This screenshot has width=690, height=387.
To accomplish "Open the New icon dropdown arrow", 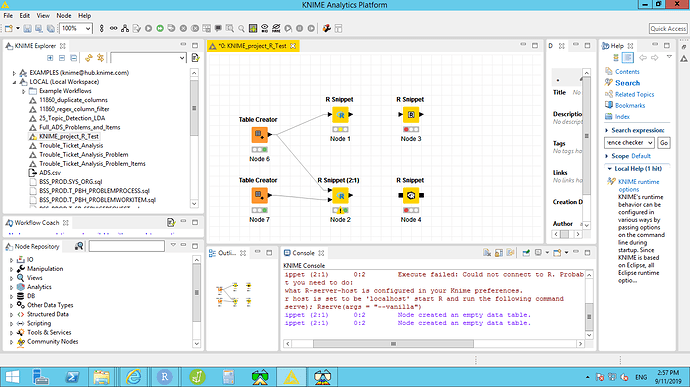I will coord(18,28).
